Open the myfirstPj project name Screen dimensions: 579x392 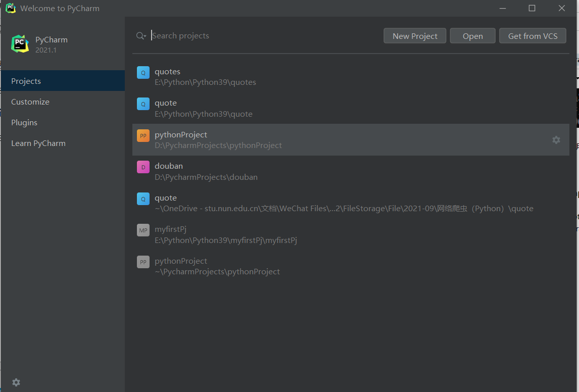[x=171, y=229]
